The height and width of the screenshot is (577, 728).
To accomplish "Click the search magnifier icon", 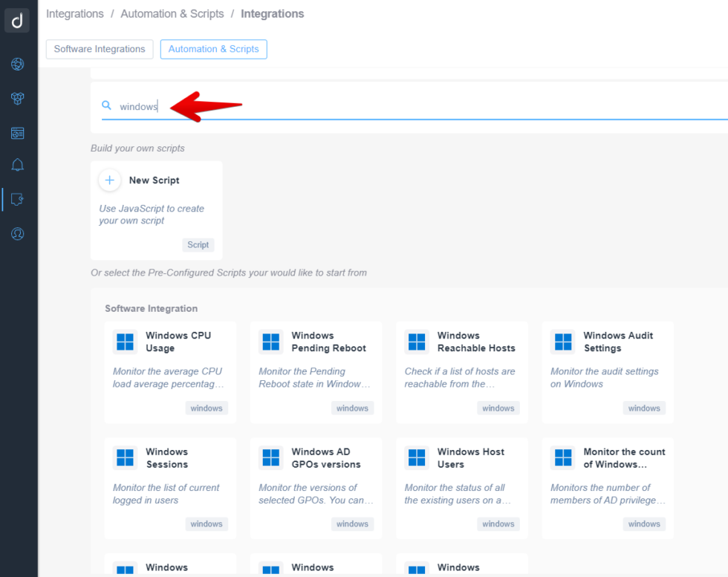I will [105, 106].
